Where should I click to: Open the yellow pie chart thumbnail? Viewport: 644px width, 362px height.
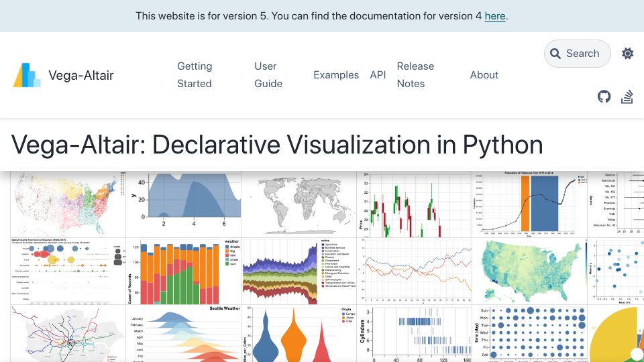coord(616,333)
